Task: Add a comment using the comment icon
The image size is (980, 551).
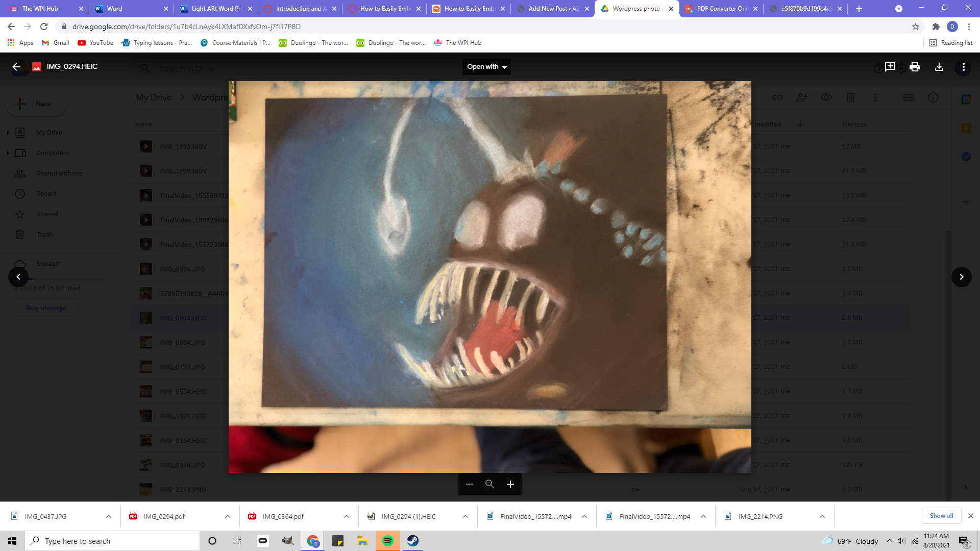Action: [890, 67]
